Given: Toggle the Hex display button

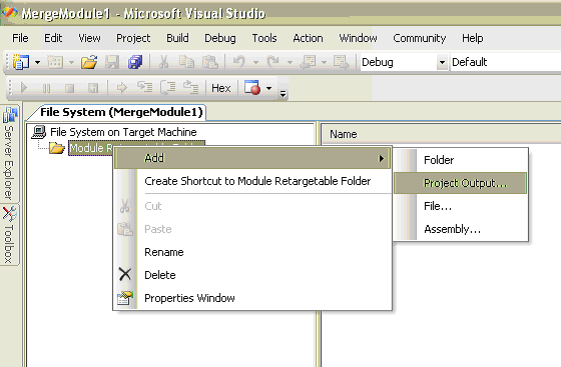Looking at the screenshot, I should (221, 88).
